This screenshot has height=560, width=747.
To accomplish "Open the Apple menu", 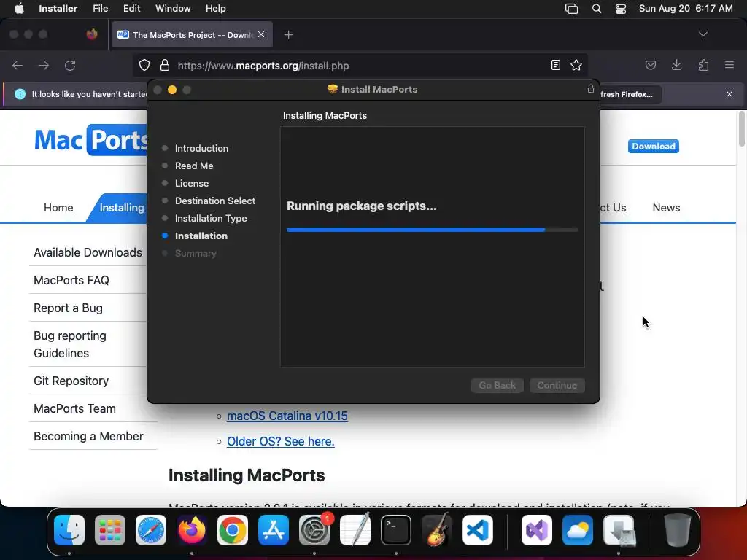I will coord(19,9).
